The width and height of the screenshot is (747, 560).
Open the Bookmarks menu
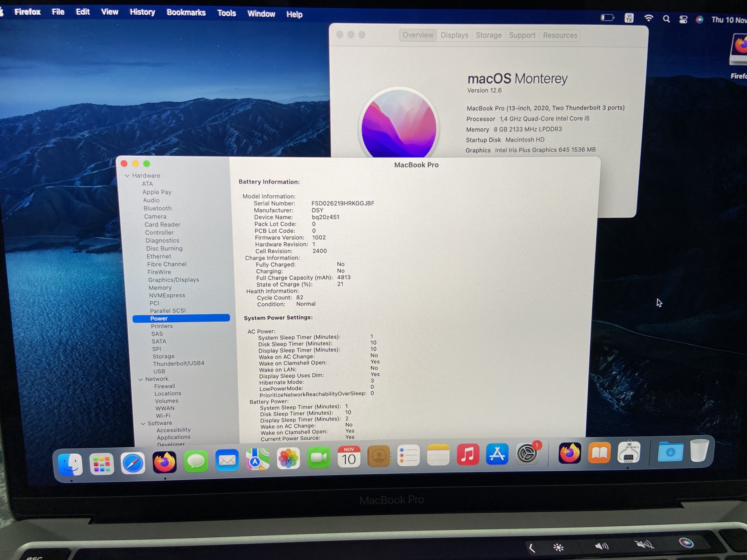186,13
